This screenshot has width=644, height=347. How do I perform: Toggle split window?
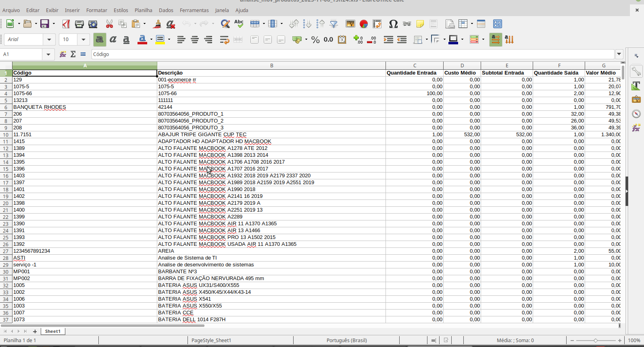[481, 24]
